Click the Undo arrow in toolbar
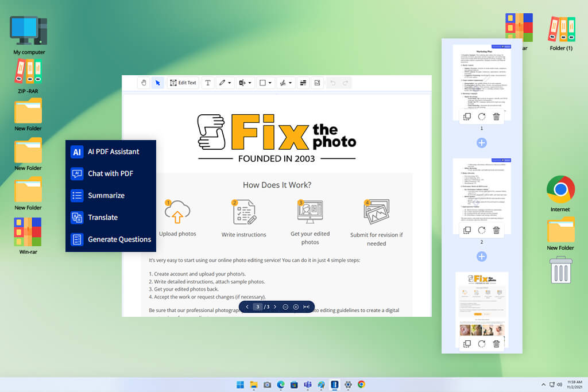This screenshot has height=392, width=588. [x=332, y=83]
